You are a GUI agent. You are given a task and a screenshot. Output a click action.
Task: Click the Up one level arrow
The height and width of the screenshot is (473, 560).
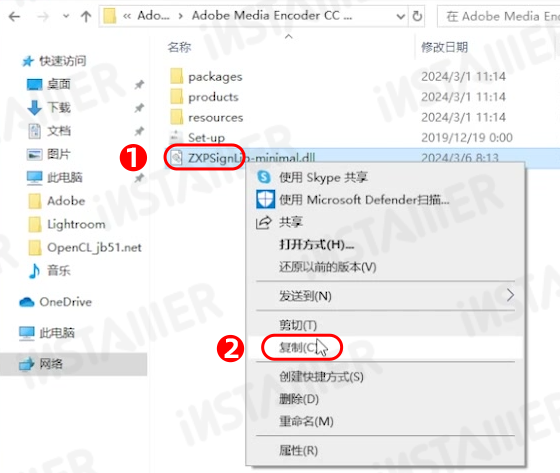point(86,16)
